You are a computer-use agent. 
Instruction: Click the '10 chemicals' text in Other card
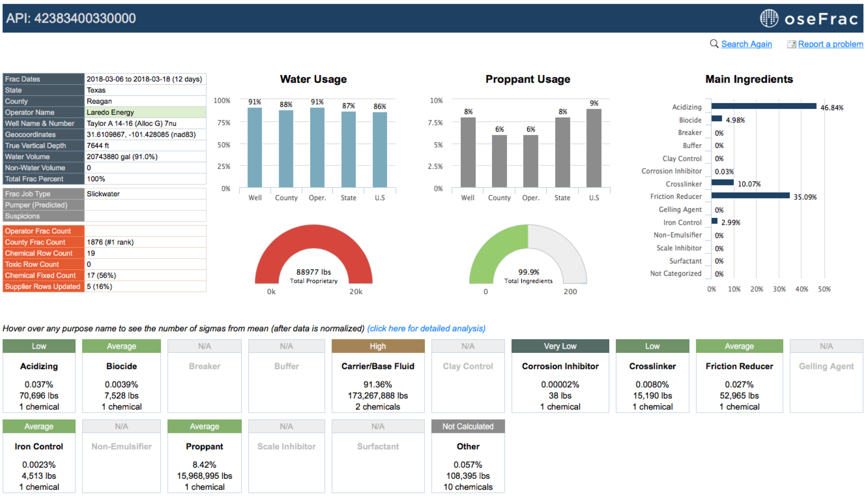(x=468, y=487)
